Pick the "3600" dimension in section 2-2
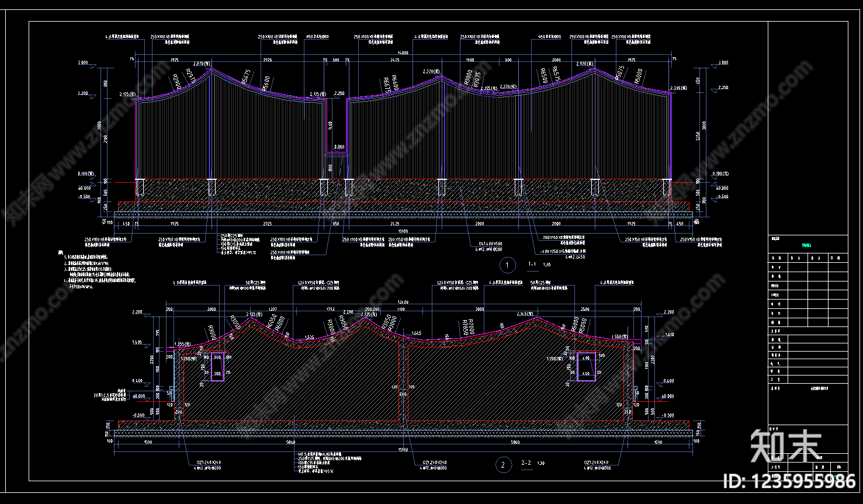 click(480, 308)
